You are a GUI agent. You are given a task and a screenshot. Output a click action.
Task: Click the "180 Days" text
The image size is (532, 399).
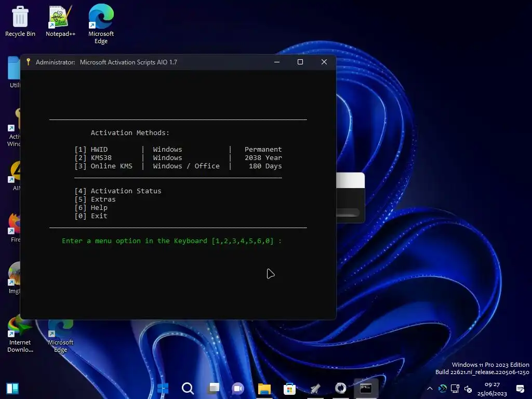(x=265, y=166)
